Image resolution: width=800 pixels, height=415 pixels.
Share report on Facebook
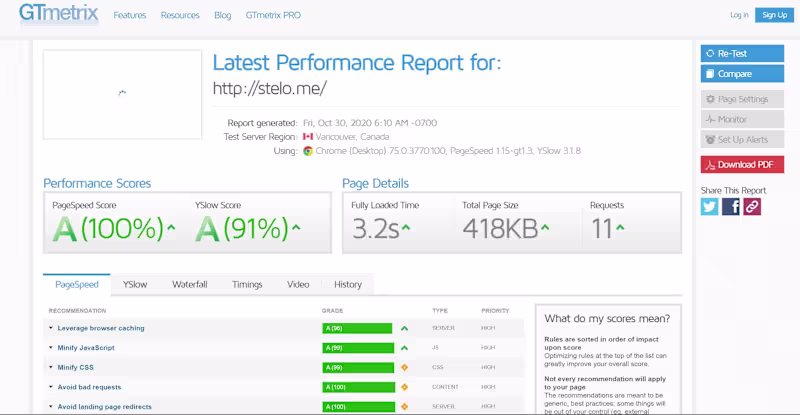(x=731, y=207)
